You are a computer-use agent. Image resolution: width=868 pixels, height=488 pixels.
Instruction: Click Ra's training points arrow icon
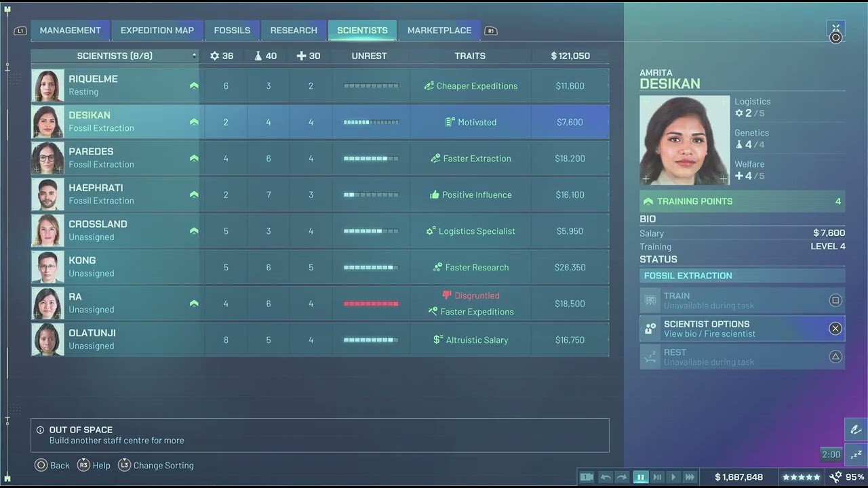pyautogui.click(x=194, y=304)
